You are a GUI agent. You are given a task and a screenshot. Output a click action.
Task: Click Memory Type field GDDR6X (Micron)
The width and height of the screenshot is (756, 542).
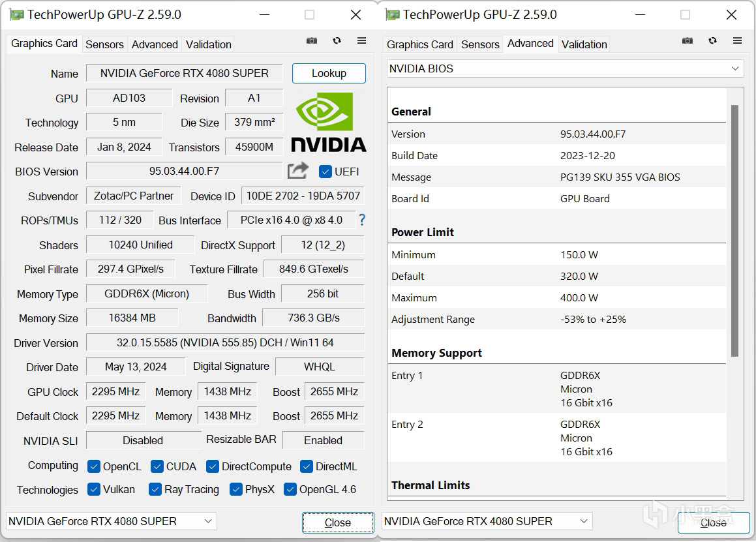[147, 294]
